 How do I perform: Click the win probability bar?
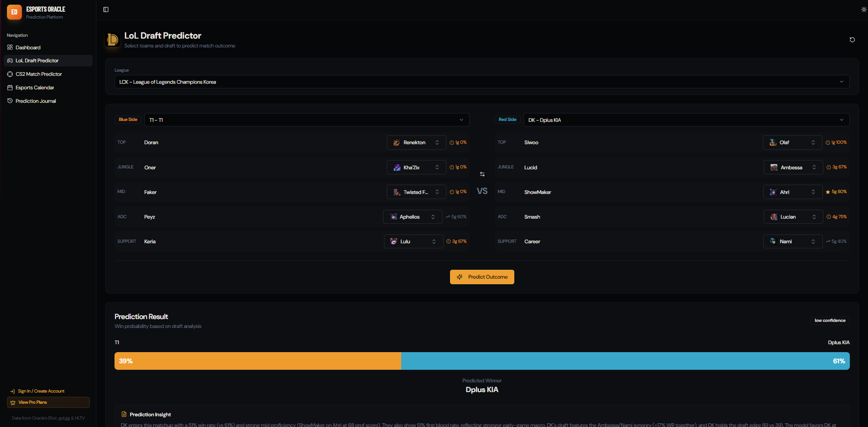[482, 361]
